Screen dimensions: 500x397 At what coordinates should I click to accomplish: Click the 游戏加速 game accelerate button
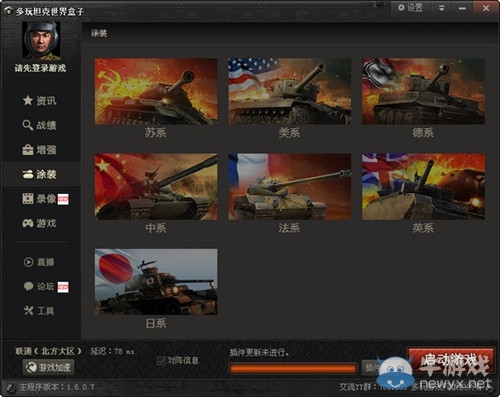[x=49, y=367]
